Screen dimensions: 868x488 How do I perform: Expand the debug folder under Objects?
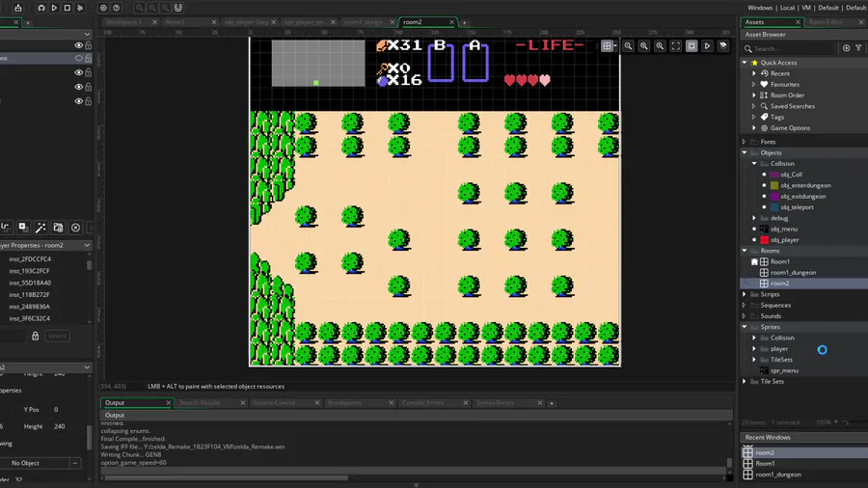(754, 218)
